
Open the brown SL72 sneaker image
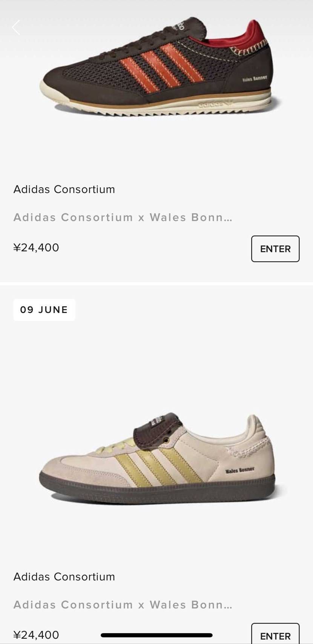(160, 66)
